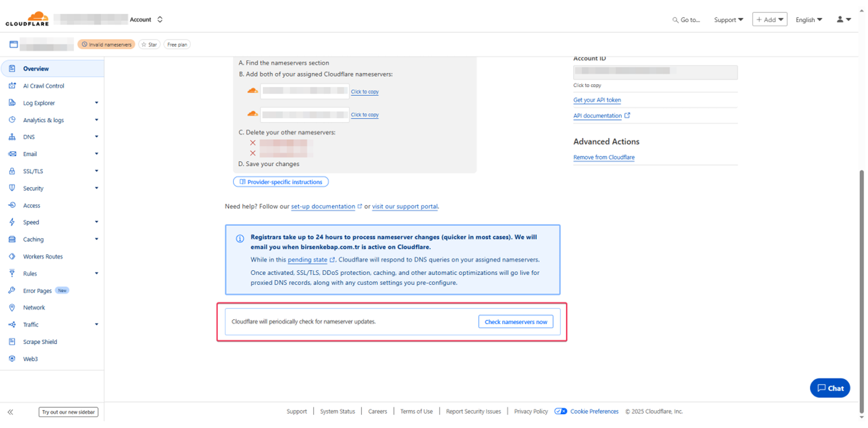Expand the Rules submenu arrow
The image size is (868, 428).
[x=96, y=273]
